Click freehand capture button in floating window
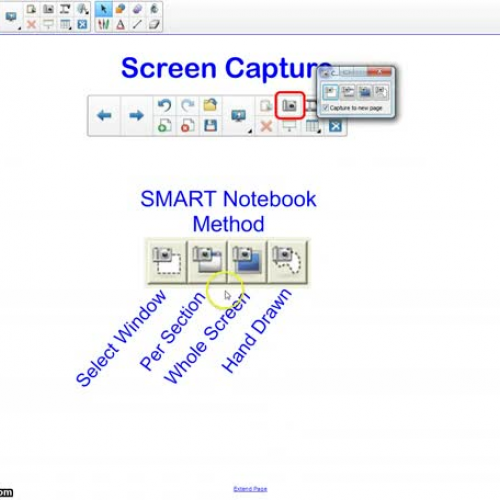Viewport: 500px width, 500px height. [381, 92]
